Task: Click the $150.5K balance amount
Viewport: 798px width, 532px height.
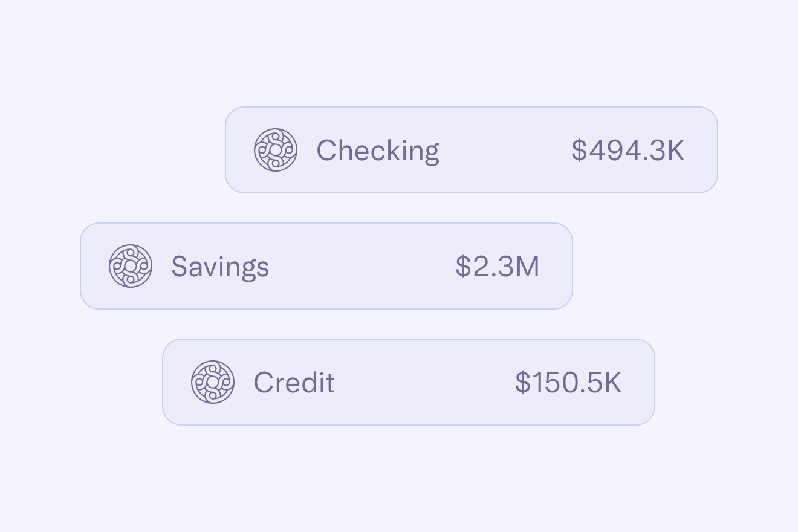Action: [x=567, y=382]
